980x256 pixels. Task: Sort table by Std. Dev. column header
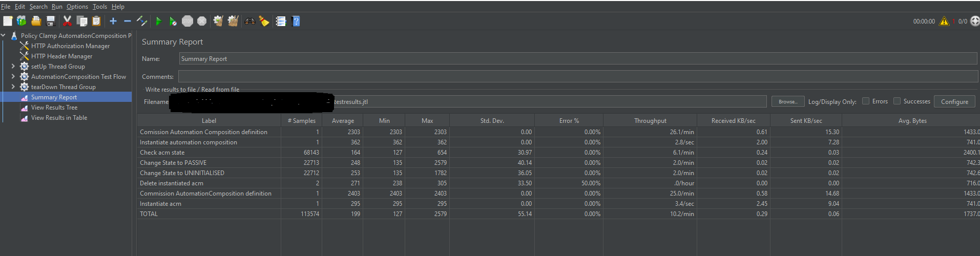492,120
